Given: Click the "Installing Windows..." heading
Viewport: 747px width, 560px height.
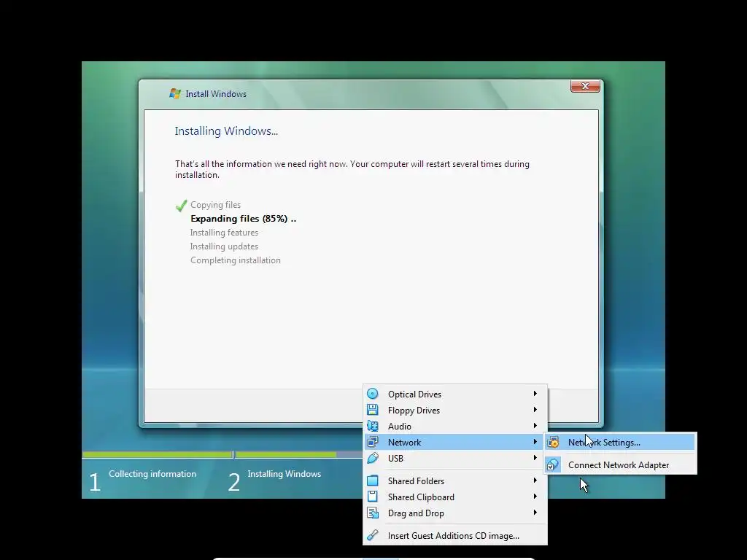Looking at the screenshot, I should tap(226, 131).
